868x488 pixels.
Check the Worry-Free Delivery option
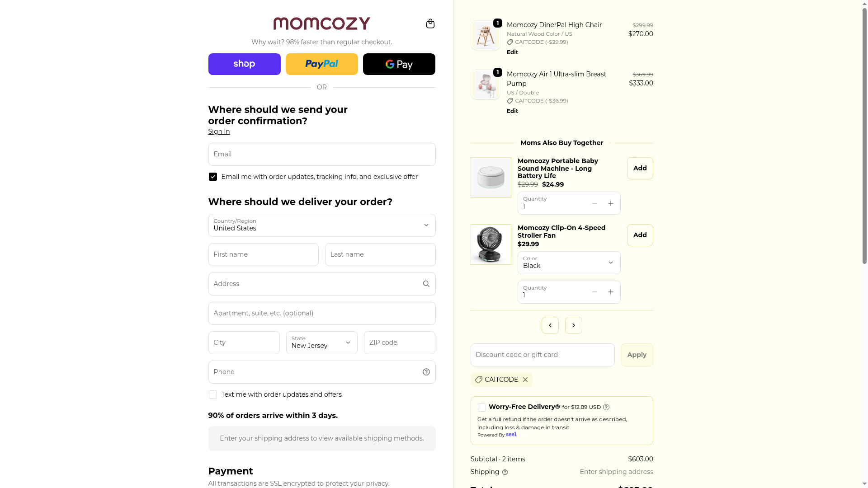[x=482, y=408]
